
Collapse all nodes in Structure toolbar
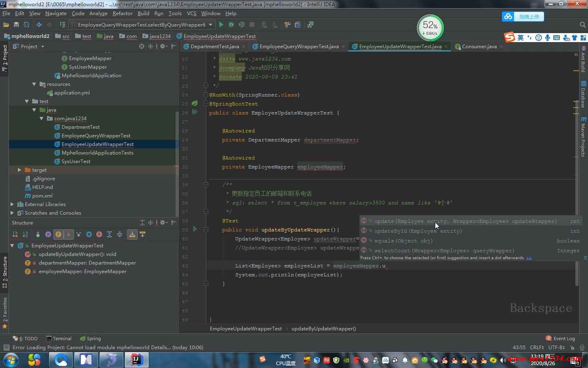tap(120, 234)
